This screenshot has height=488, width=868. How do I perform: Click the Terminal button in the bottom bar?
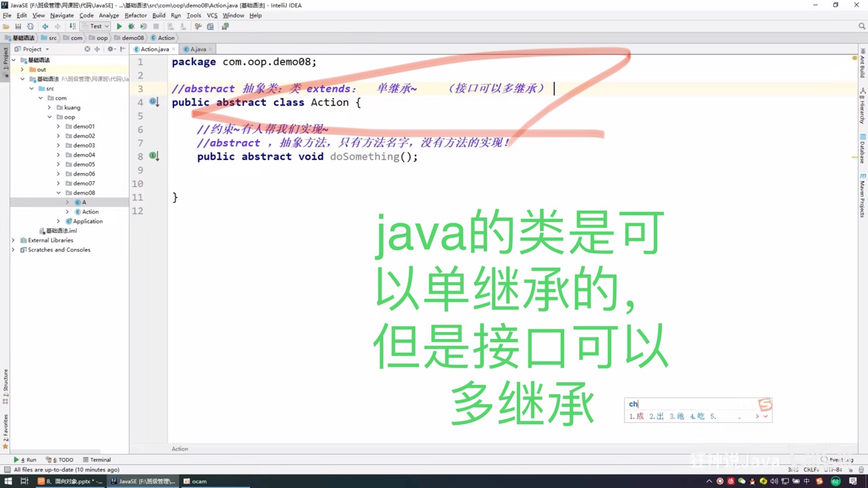[100, 460]
